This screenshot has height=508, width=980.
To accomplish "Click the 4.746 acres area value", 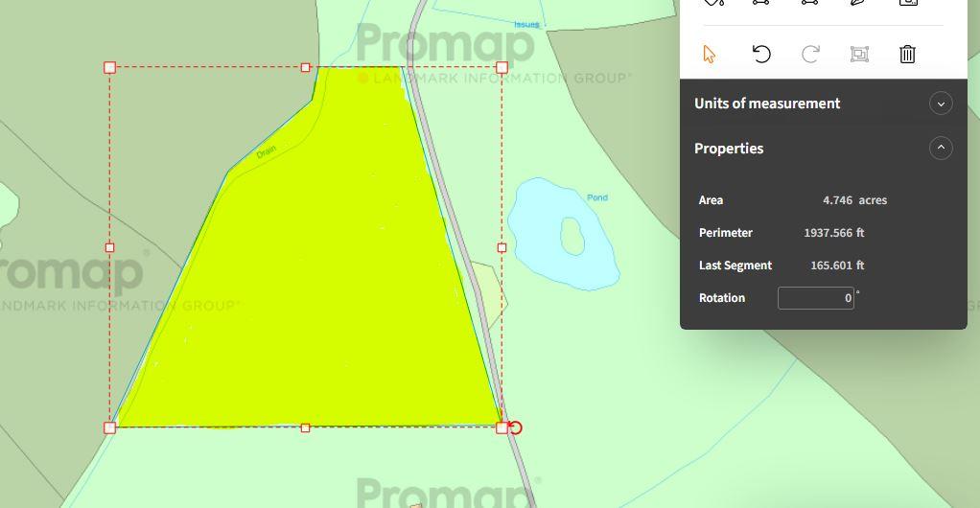I will 854,200.
